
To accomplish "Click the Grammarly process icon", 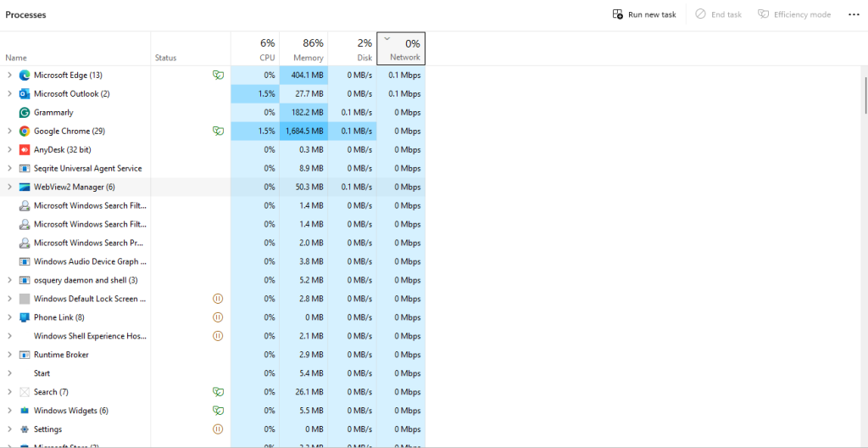I will coord(25,113).
